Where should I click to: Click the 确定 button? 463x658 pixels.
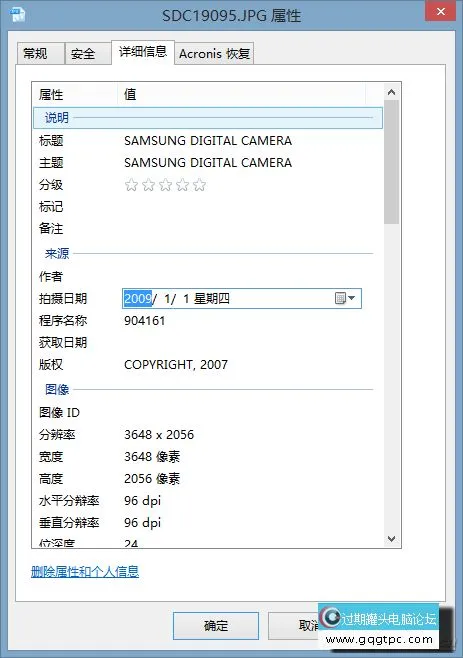pos(216,626)
